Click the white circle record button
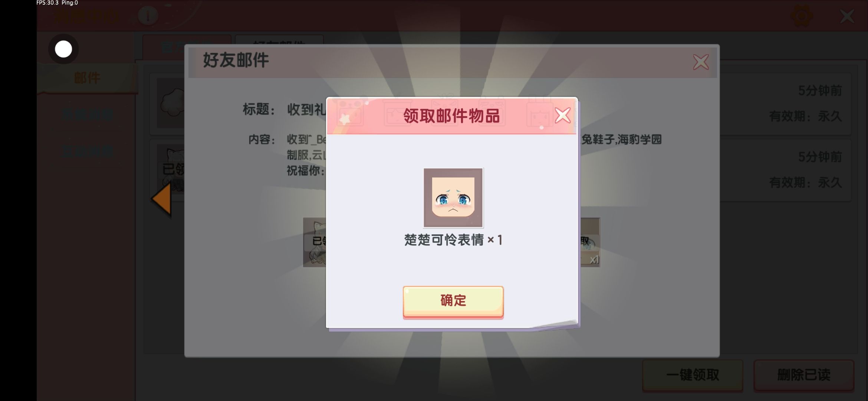868x401 pixels. [63, 49]
